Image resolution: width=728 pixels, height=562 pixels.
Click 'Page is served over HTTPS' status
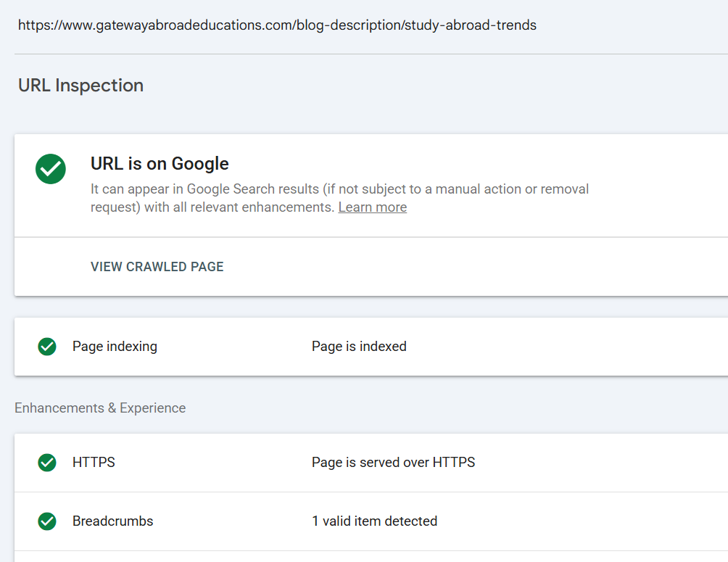pos(393,463)
